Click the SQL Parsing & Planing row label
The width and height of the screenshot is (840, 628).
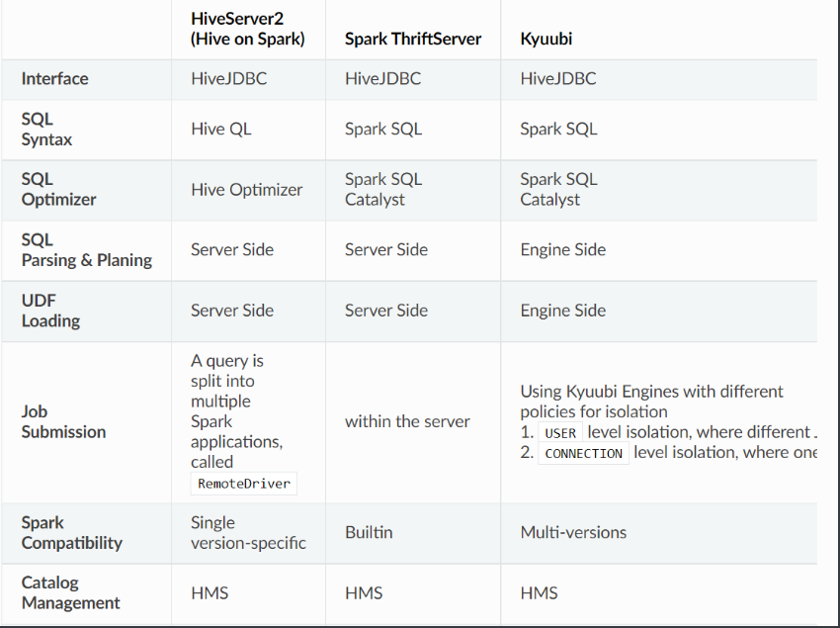point(87,250)
